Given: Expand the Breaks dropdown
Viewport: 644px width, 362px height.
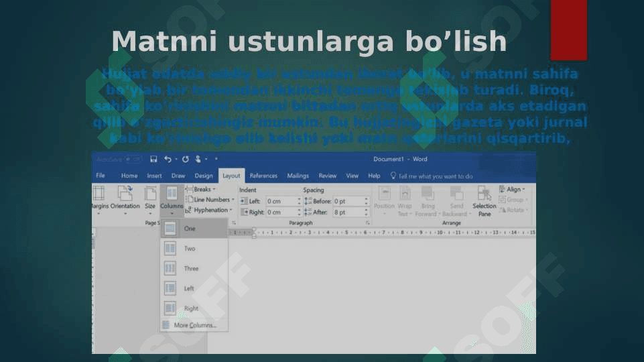Looking at the screenshot, I should pos(204,189).
